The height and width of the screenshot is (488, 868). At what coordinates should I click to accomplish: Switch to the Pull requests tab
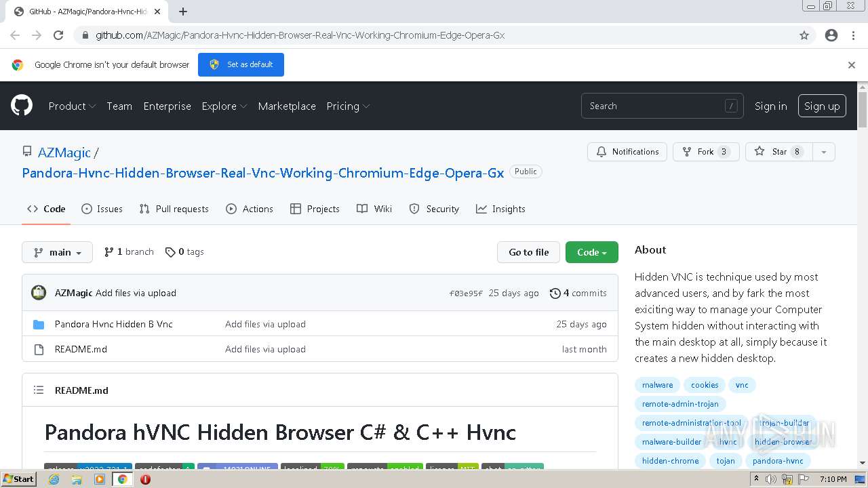tap(174, 209)
